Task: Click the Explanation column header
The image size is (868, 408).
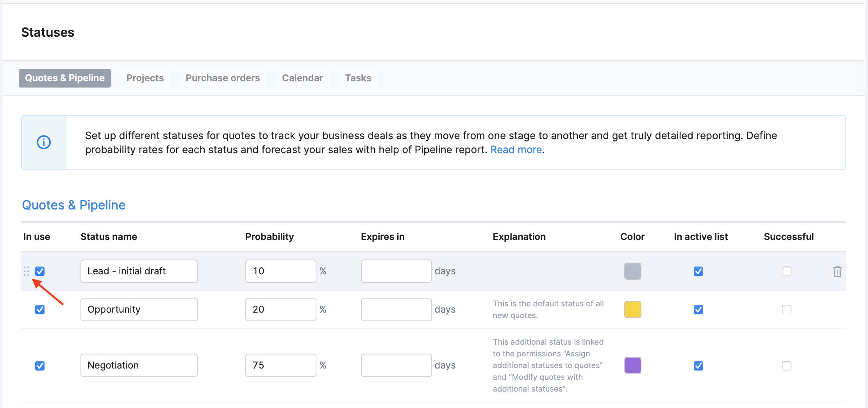Action: (x=519, y=237)
